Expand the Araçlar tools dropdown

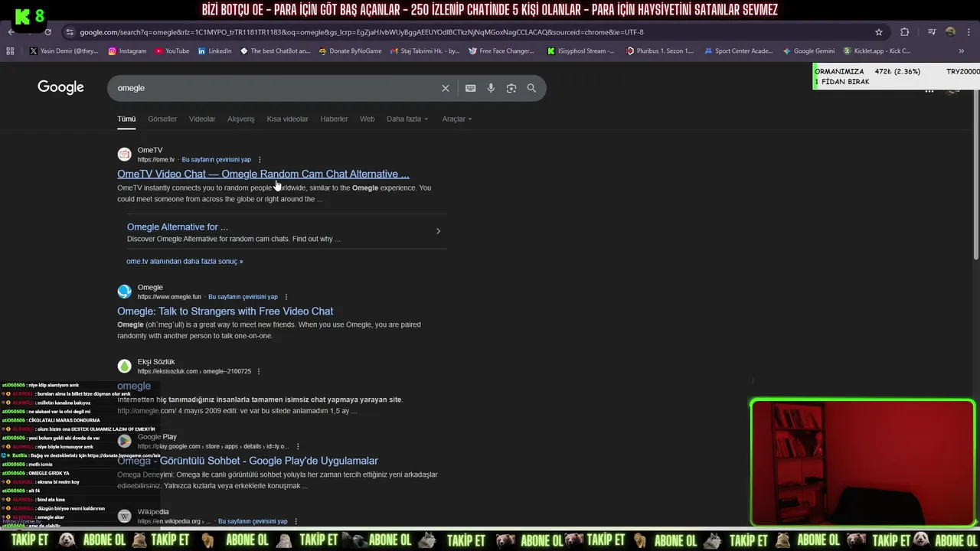[457, 119]
